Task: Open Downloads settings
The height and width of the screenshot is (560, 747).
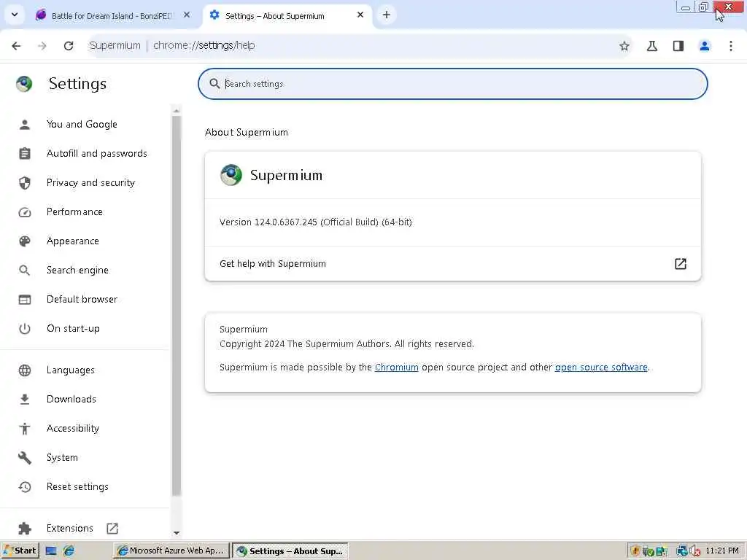Action: point(71,399)
